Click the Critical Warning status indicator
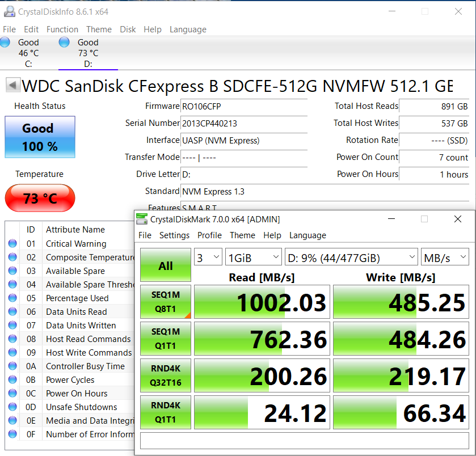Viewport: 476px width, 456px height. click(x=12, y=244)
